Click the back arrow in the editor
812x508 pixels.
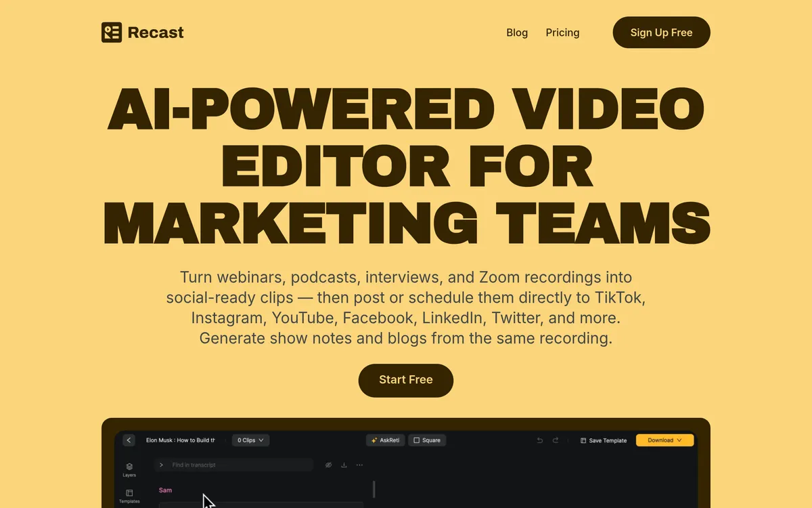129,440
